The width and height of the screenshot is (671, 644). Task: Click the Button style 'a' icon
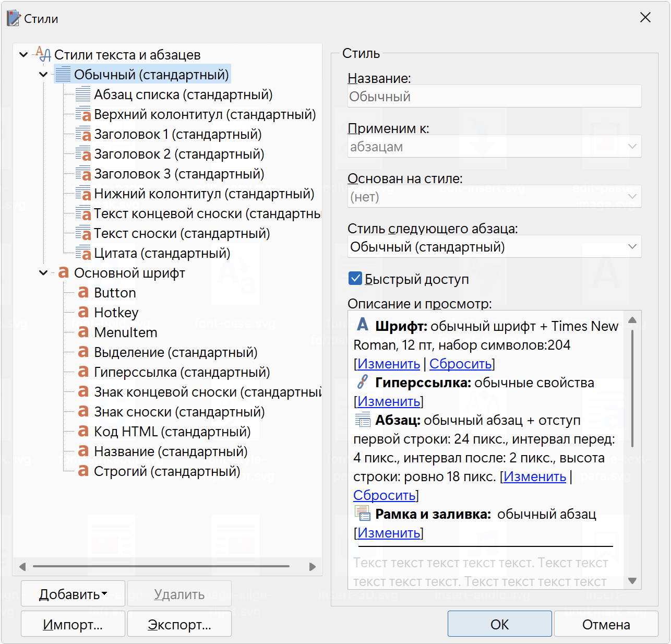[83, 293]
